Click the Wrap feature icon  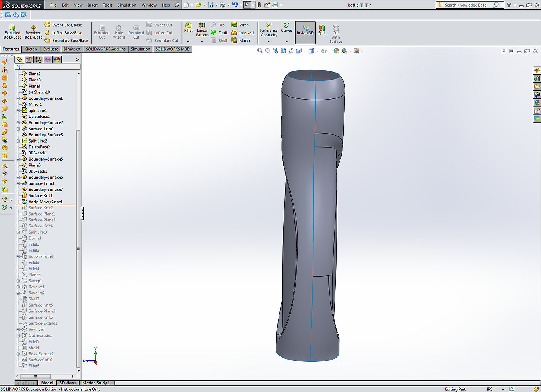(x=235, y=25)
